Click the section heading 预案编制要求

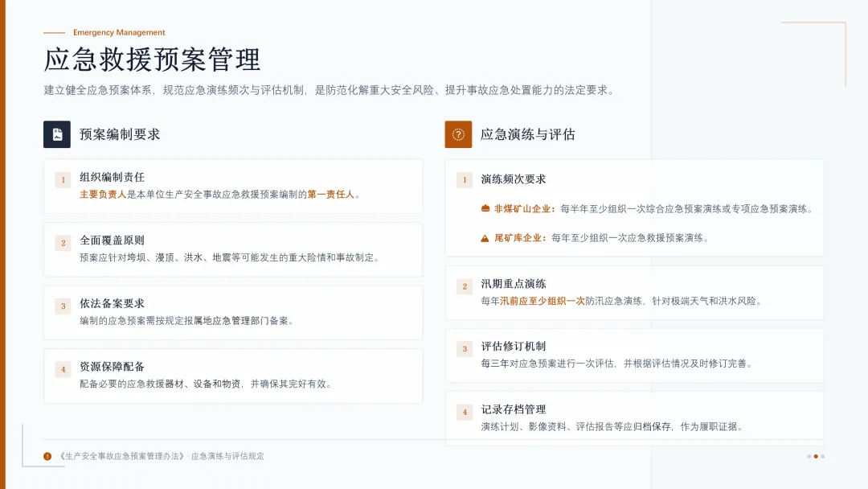[120, 134]
